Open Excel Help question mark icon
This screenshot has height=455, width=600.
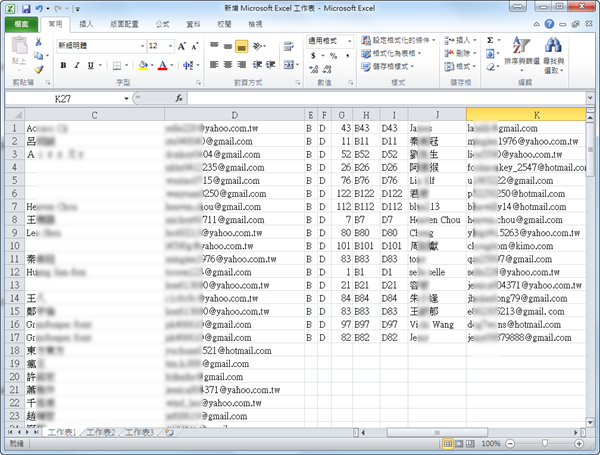pyautogui.click(x=549, y=24)
